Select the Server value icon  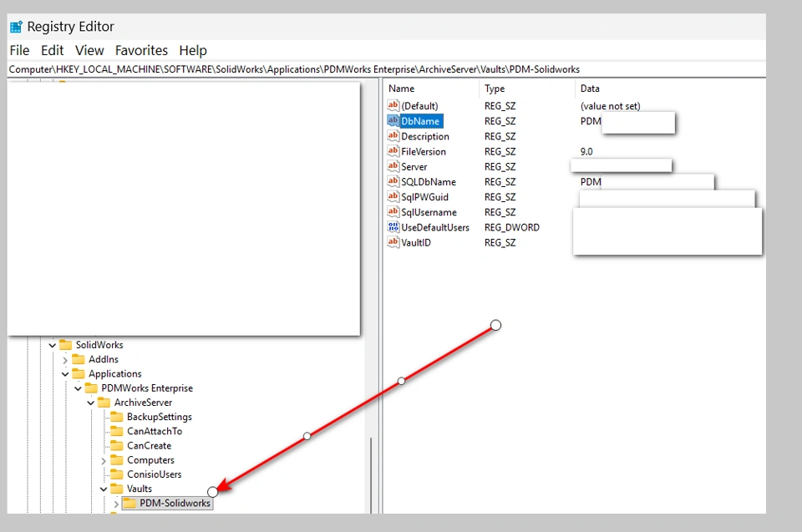(393, 166)
